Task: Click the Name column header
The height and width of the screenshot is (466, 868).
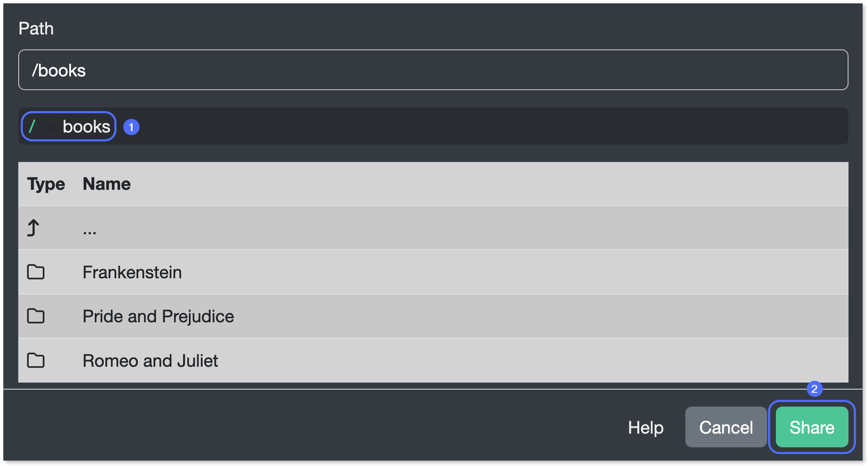Action: 107,184
